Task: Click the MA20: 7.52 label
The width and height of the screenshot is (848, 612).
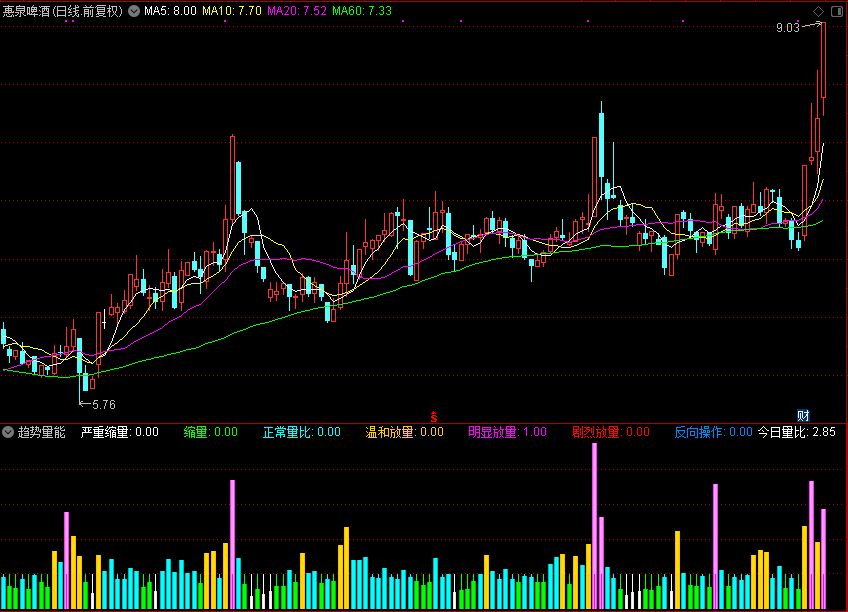Action: [297, 11]
